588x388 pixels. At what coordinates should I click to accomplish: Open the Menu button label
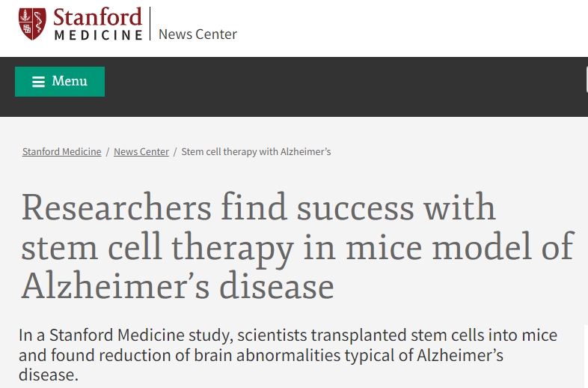[70, 81]
